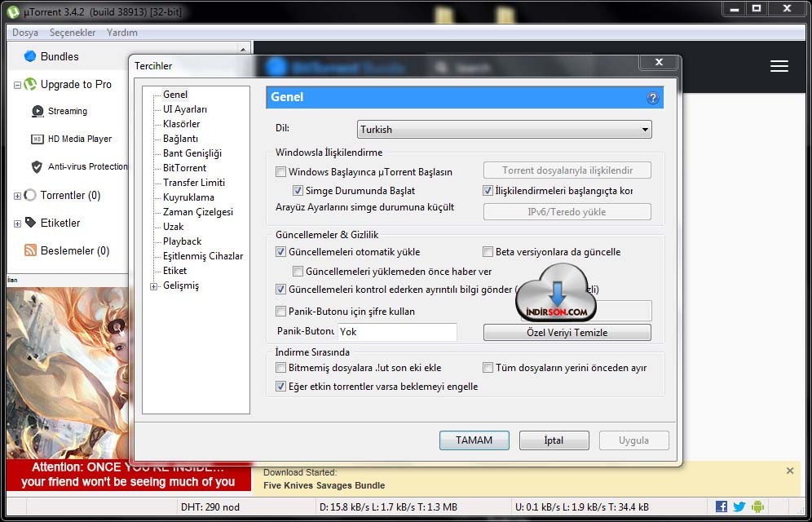
Task: Open the Dil language dropdown
Action: (505, 130)
